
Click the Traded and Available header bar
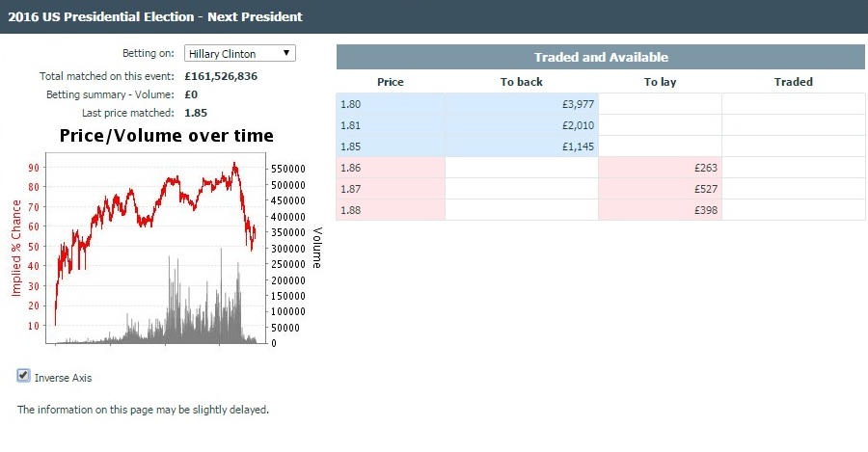(x=601, y=57)
